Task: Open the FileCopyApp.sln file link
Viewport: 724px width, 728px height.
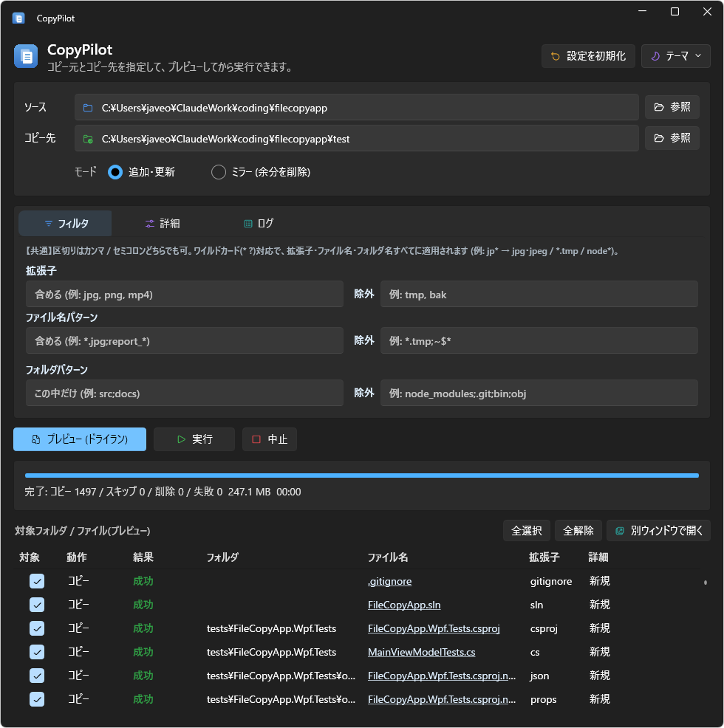Action: click(x=404, y=605)
